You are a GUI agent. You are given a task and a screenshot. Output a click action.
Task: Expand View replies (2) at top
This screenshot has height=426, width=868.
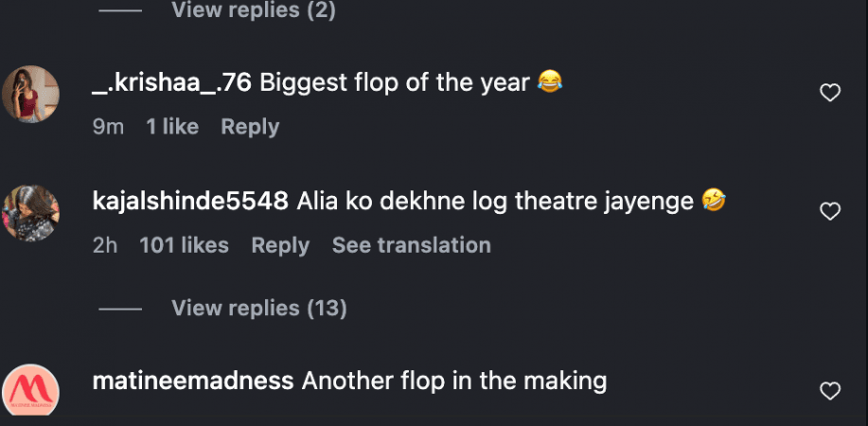click(x=253, y=10)
